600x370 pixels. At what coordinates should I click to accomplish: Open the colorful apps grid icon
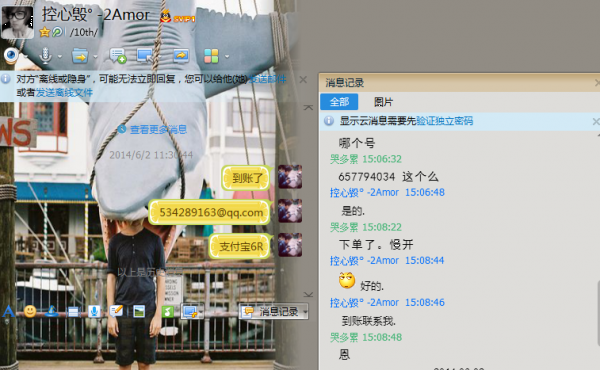point(211,56)
